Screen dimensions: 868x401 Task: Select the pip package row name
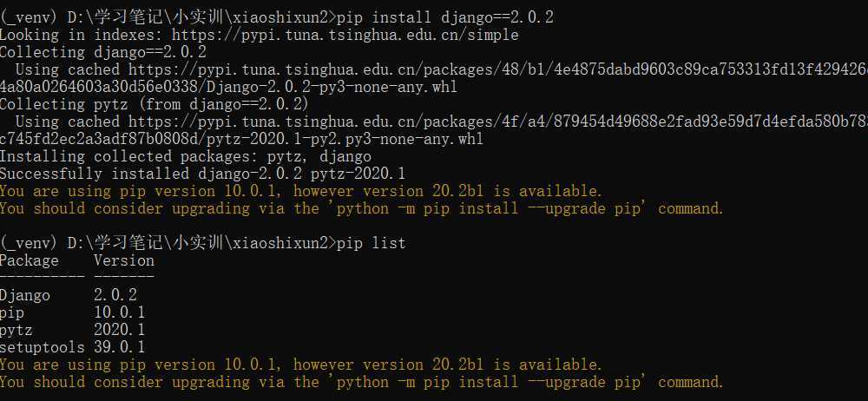12,313
